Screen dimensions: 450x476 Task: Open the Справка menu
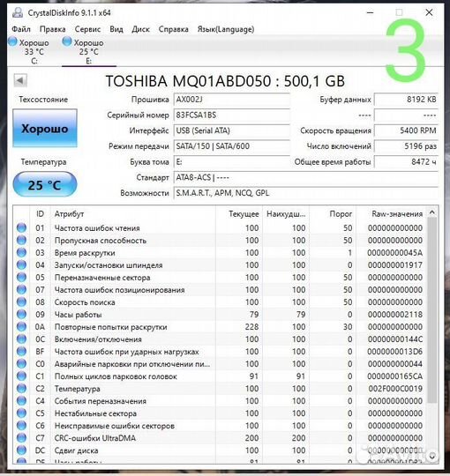[174, 29]
